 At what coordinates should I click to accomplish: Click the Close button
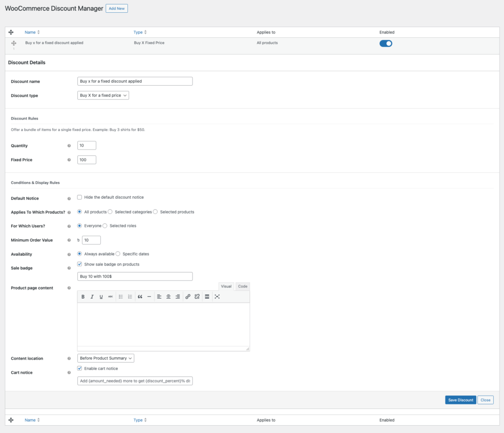pyautogui.click(x=485, y=400)
